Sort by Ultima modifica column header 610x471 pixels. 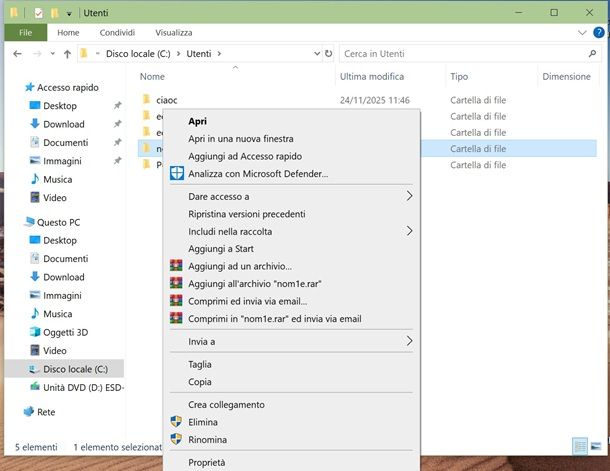point(372,77)
